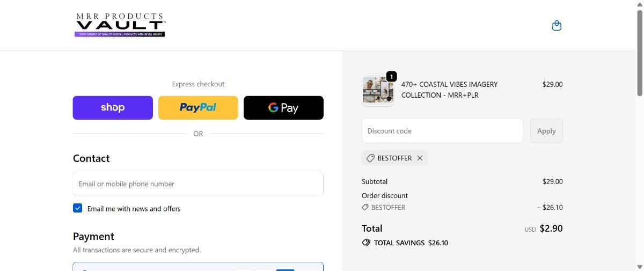Viewport: 644px width, 271px height.
Task: Click the item quantity badge on thumbnail
Action: point(391,77)
